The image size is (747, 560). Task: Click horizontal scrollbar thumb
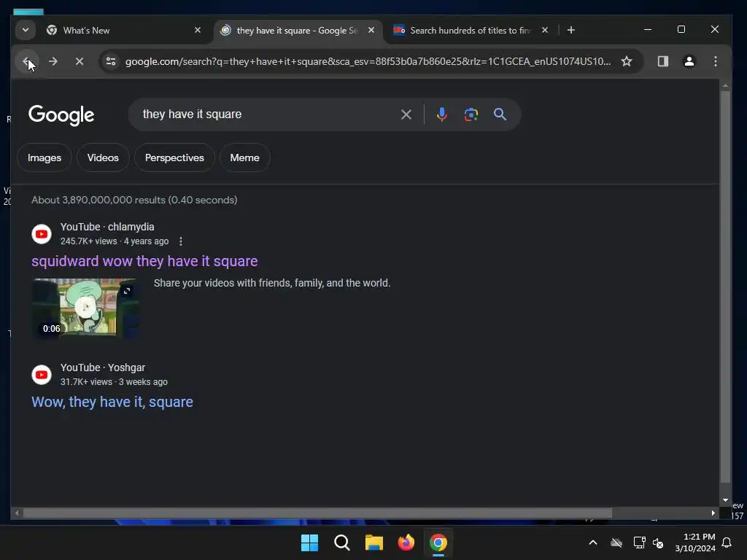click(317, 513)
